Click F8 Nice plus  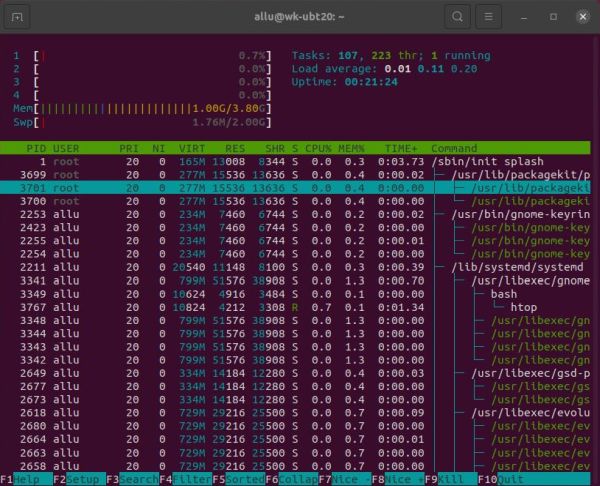[x=398, y=479]
